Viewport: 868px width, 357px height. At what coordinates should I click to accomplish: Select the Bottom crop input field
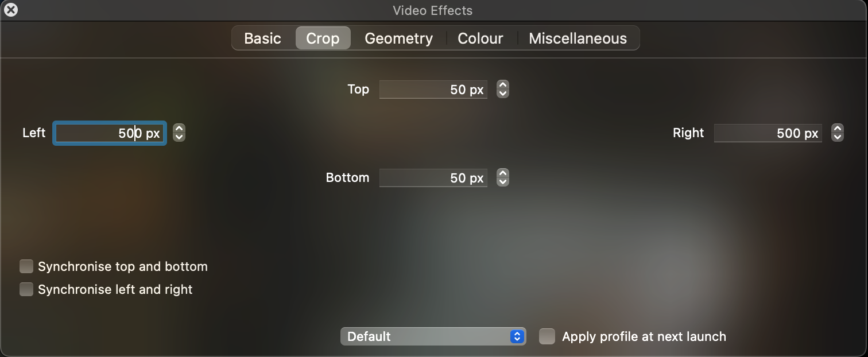pos(433,178)
